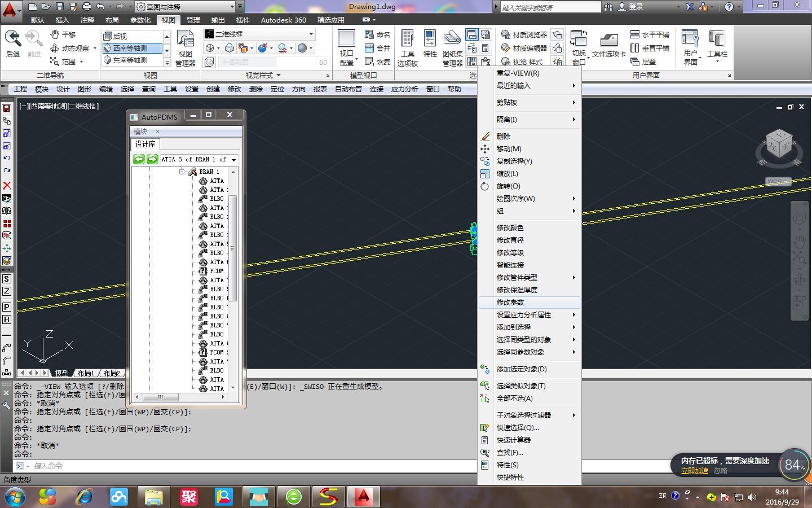Click the 登录 sign-in button

631,7
